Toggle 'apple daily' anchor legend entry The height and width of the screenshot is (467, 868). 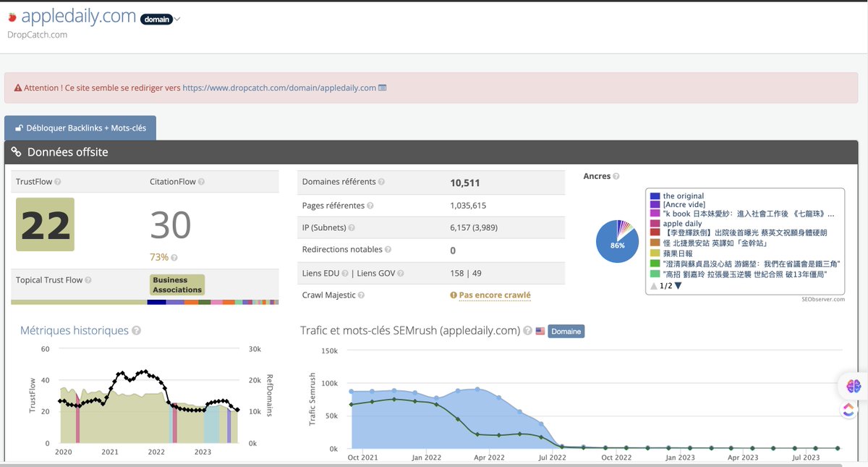pyautogui.click(x=676, y=224)
